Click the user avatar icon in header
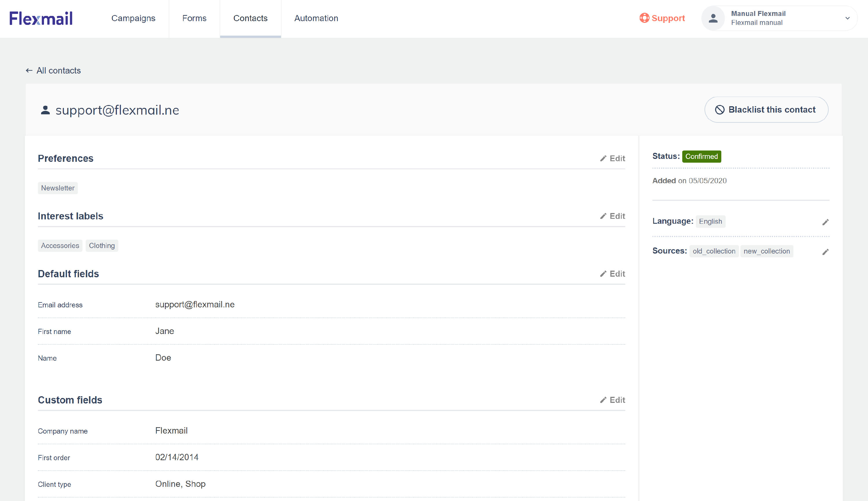The height and width of the screenshot is (501, 868). pos(713,18)
